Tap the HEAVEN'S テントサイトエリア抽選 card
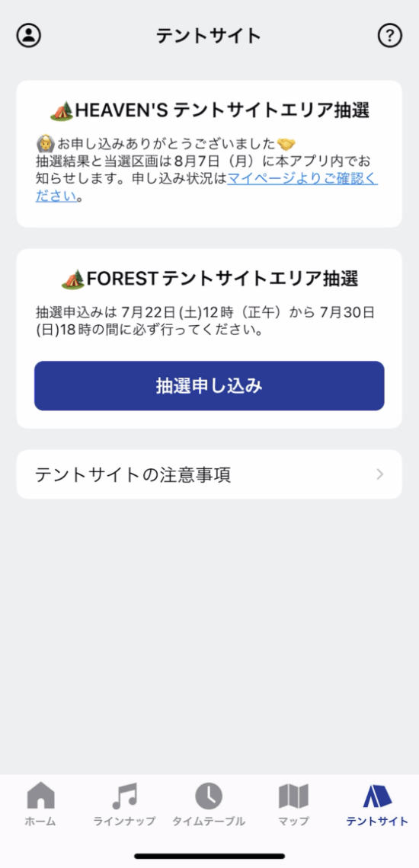 (209, 154)
